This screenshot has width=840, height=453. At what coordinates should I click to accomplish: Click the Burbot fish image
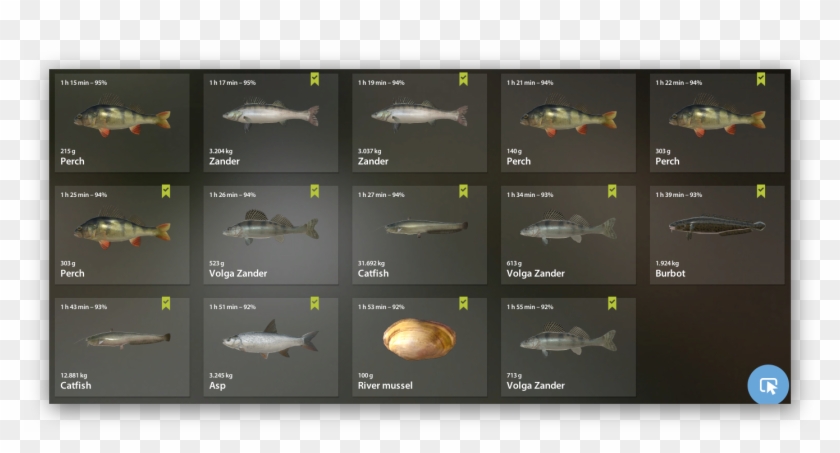pos(717,225)
